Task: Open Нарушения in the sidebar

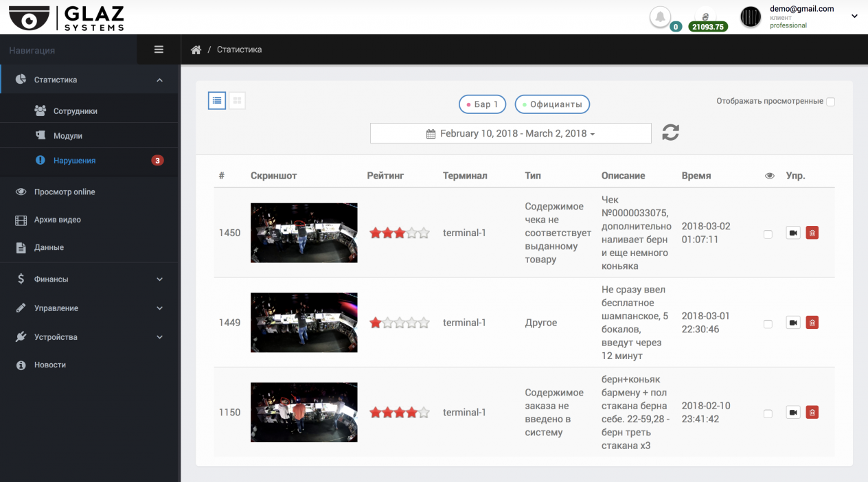Action: click(74, 161)
